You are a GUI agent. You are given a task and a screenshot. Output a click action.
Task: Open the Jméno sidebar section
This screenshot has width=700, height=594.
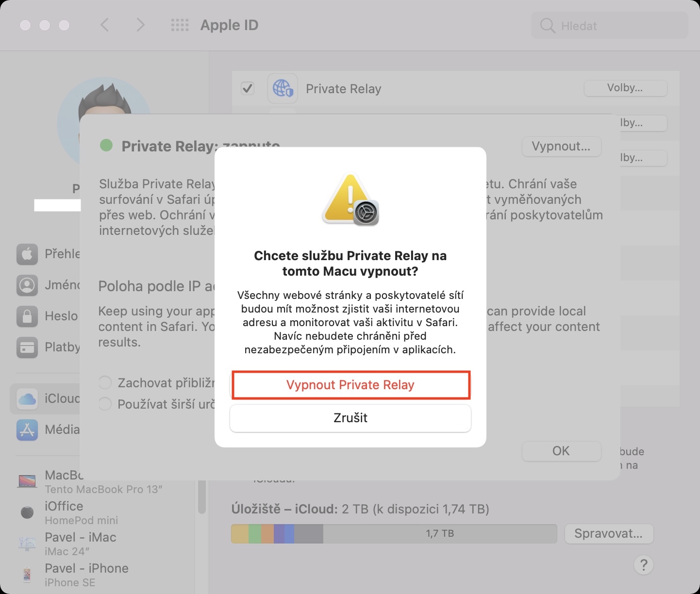[48, 285]
